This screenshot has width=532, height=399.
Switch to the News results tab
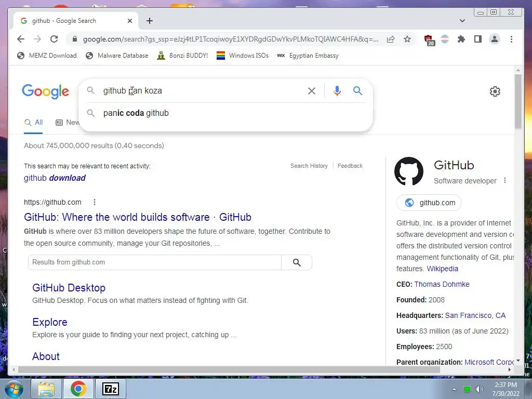[68, 123]
